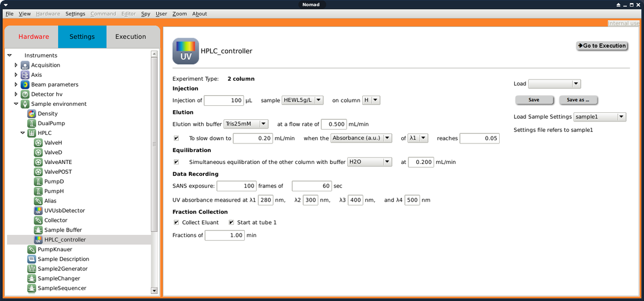Click the SampleChanger icon
The width and height of the screenshot is (644, 301).
coord(32,278)
